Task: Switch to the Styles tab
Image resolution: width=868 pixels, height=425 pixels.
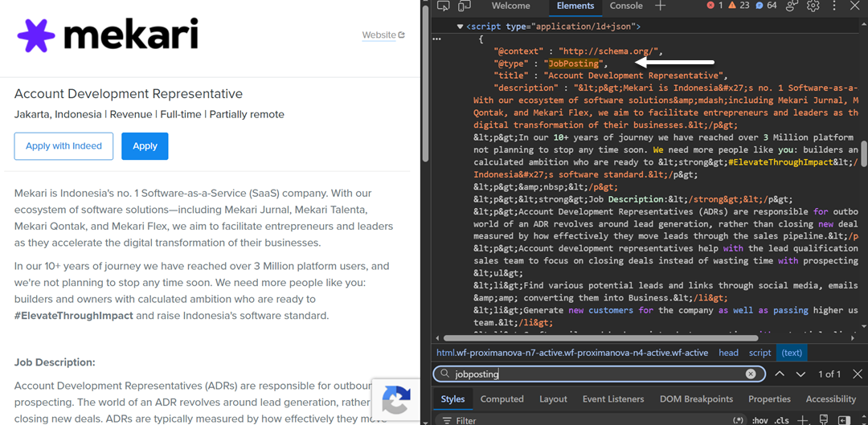Action: (452, 399)
